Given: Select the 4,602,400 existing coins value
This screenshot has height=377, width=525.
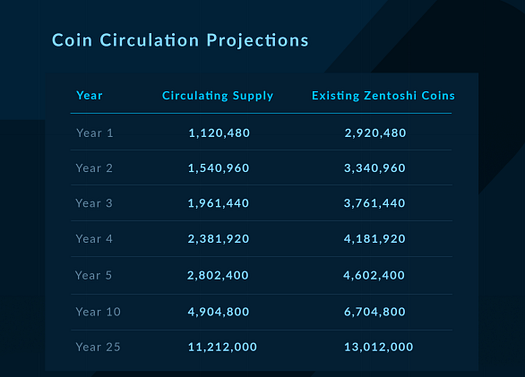Looking at the screenshot, I should [x=374, y=276].
